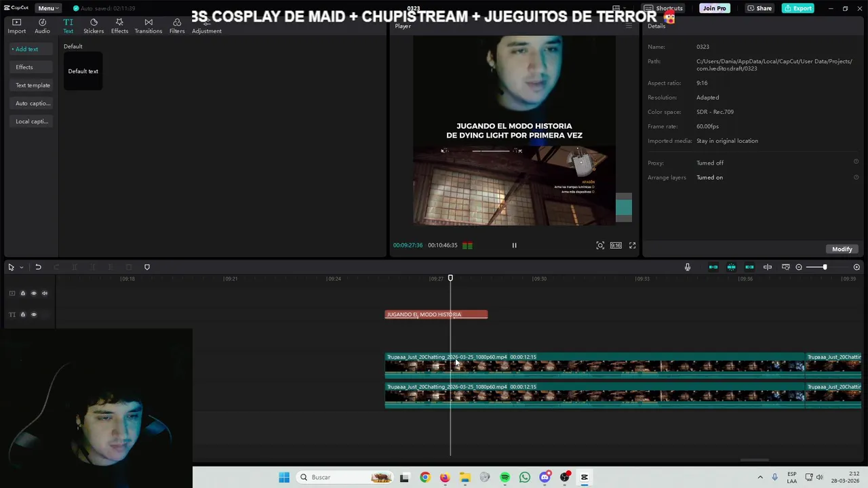Viewport: 868px width, 488px height.
Task: Select the pointer selection tool
Action: click(11, 267)
